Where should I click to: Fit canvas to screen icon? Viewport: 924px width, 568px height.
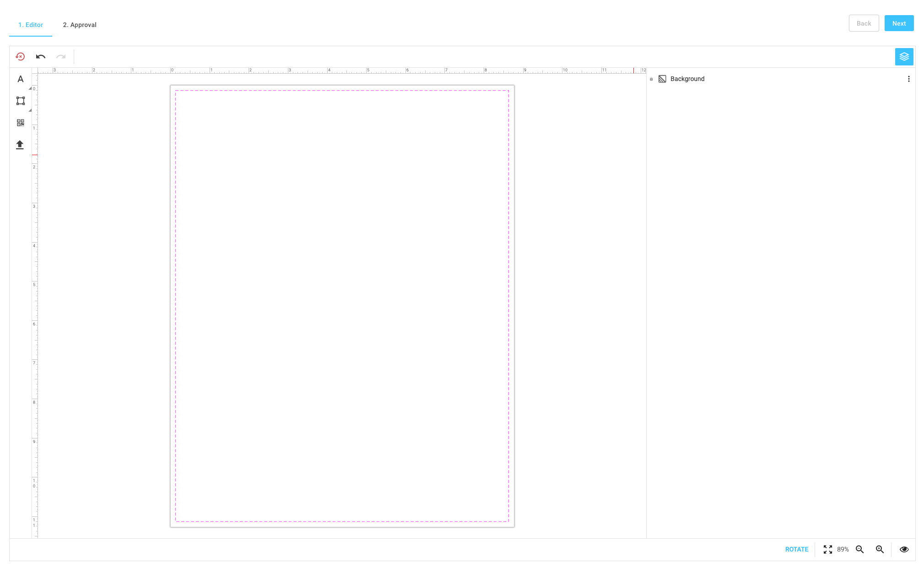point(827,549)
